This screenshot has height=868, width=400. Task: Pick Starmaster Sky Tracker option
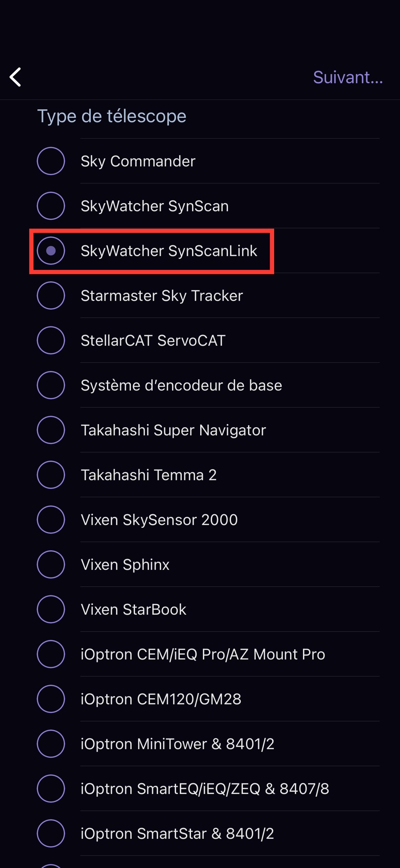point(51,295)
